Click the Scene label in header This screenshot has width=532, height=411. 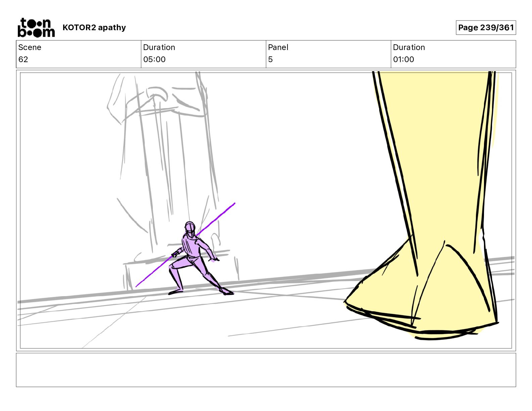pos(30,47)
